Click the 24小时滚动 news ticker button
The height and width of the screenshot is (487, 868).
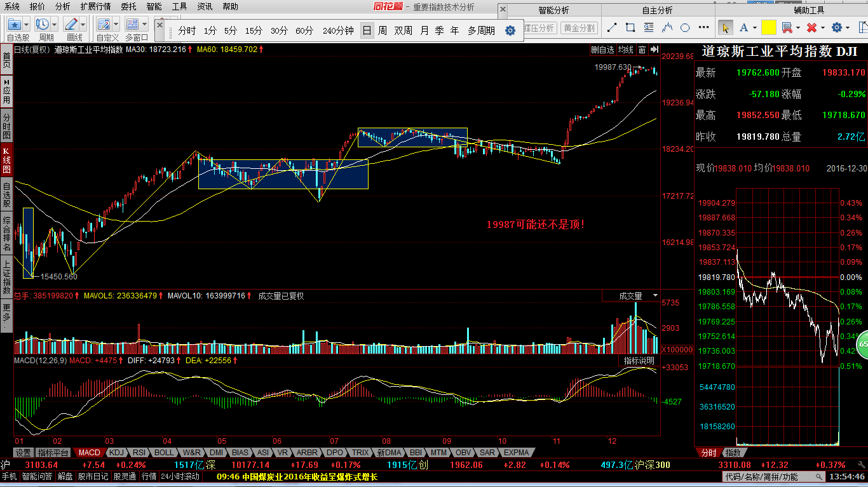point(180,476)
